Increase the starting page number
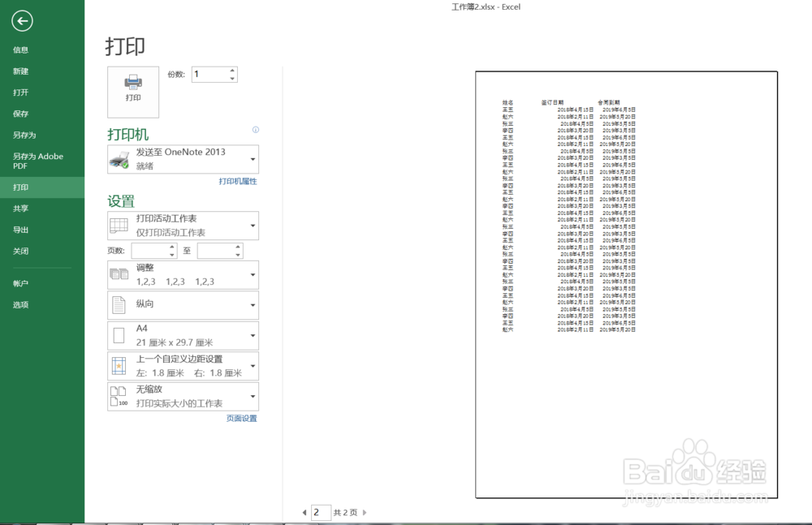Image resolution: width=812 pixels, height=525 pixels. 172,247
